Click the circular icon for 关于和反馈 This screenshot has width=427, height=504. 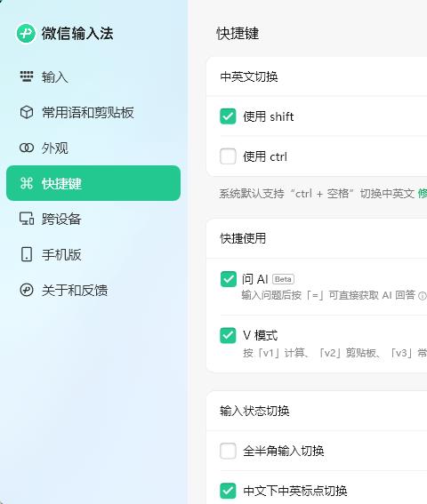pos(27,290)
